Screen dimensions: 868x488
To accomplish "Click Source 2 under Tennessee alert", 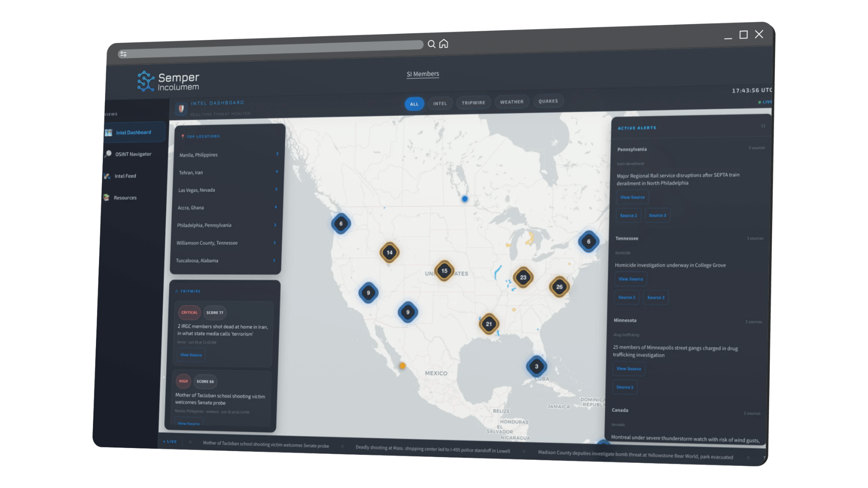I will pos(627,297).
